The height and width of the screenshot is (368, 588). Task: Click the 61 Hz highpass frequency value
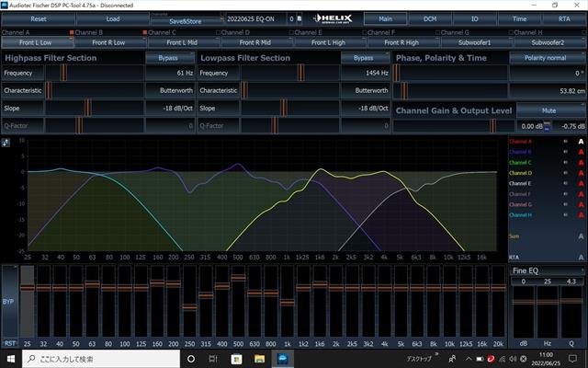[x=169, y=73]
